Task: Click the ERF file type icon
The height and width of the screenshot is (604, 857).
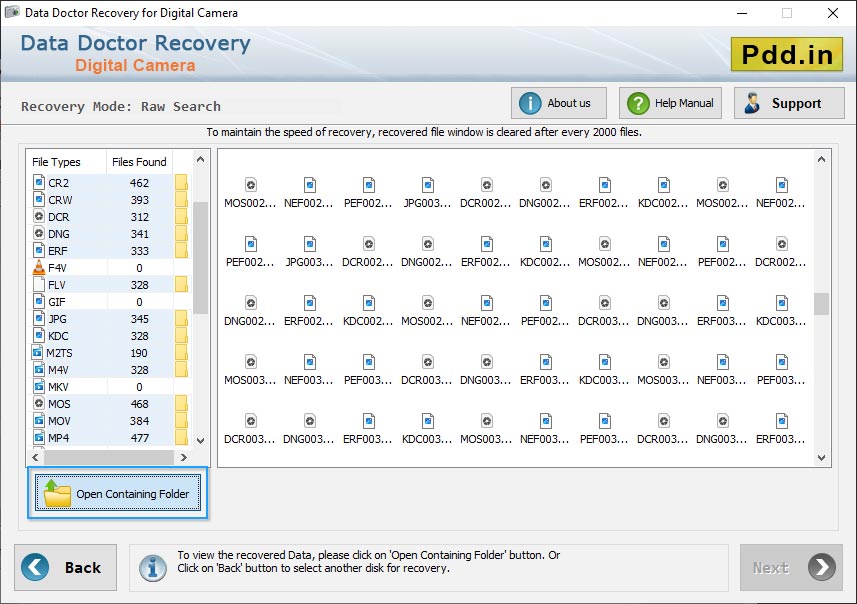Action: (39, 250)
